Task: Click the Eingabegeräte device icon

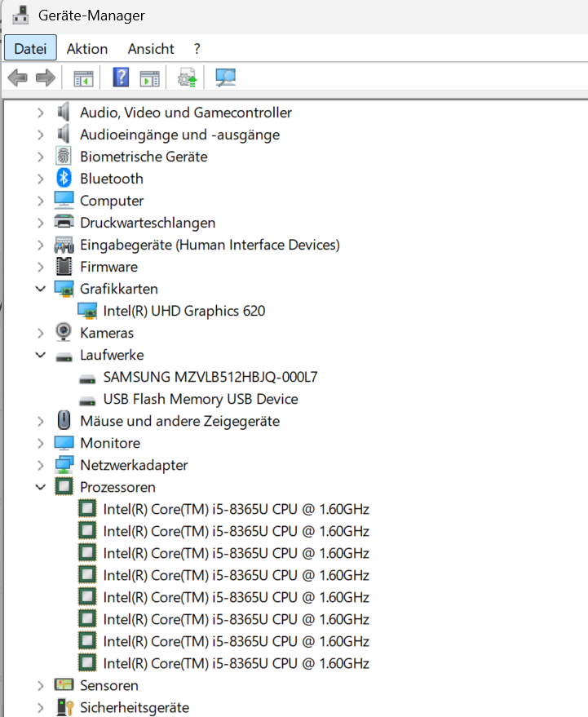Action: (x=64, y=245)
